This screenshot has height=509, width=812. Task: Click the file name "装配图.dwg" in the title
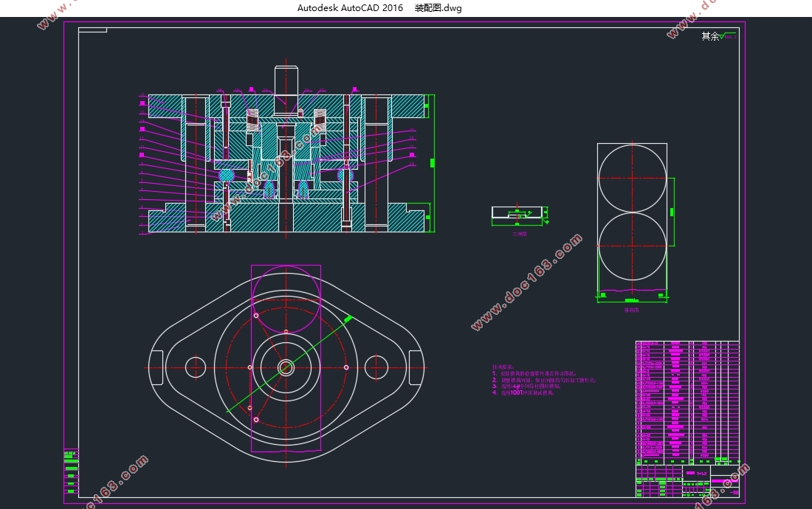pyautogui.click(x=438, y=8)
